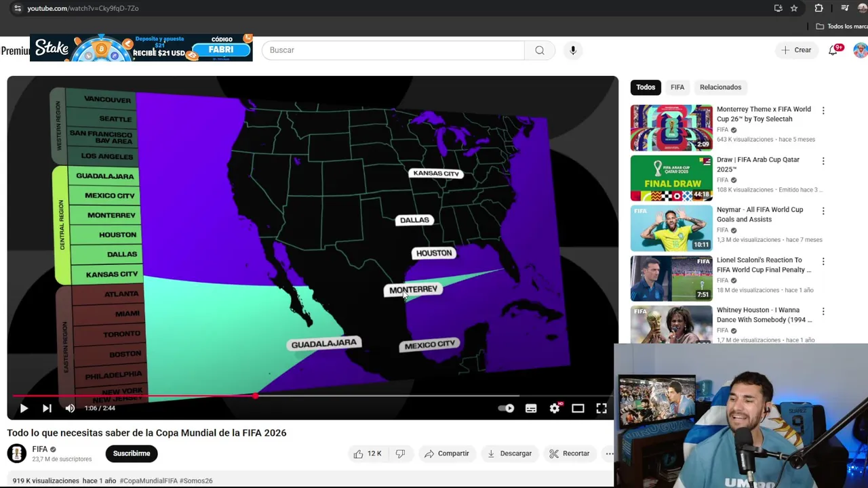Click the video title text
Image resolution: width=868 pixels, height=488 pixels.
(x=146, y=432)
